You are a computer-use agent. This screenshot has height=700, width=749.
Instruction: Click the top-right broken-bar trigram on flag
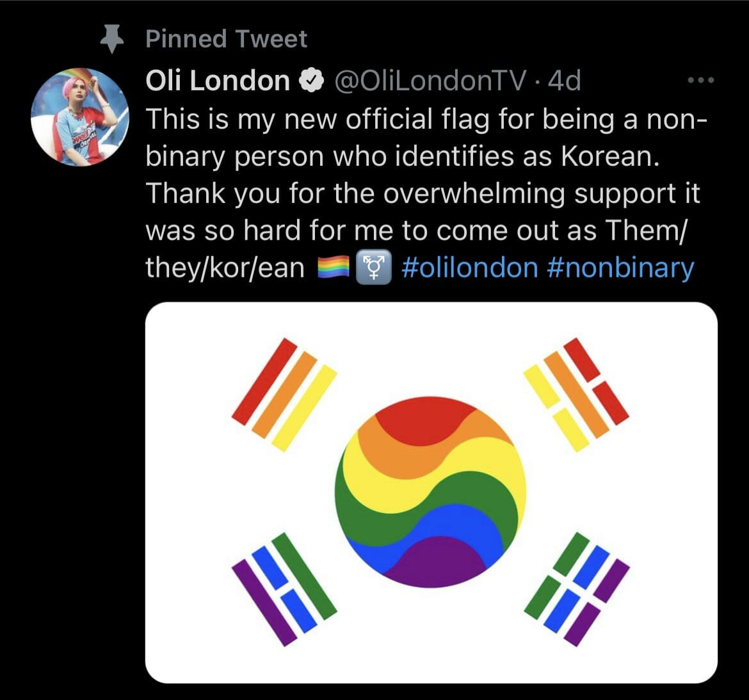[x=576, y=394]
